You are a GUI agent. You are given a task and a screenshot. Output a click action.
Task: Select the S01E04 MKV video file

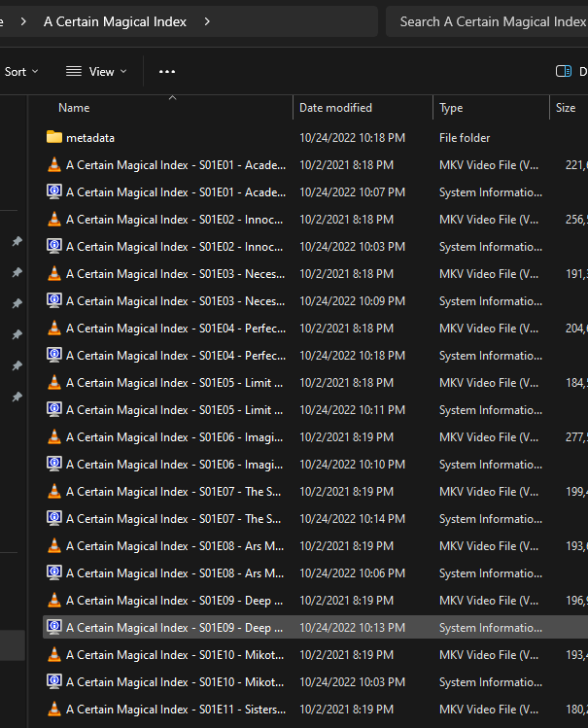click(x=175, y=329)
